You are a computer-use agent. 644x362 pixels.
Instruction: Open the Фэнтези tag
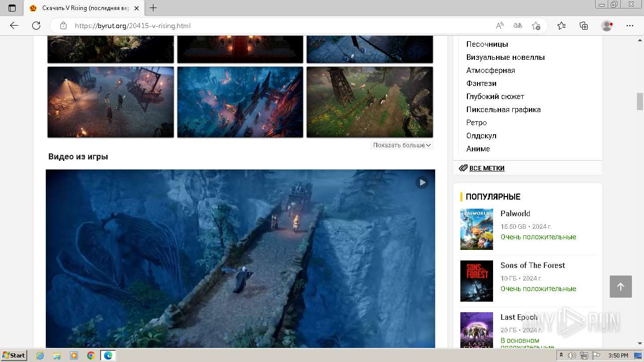(481, 83)
